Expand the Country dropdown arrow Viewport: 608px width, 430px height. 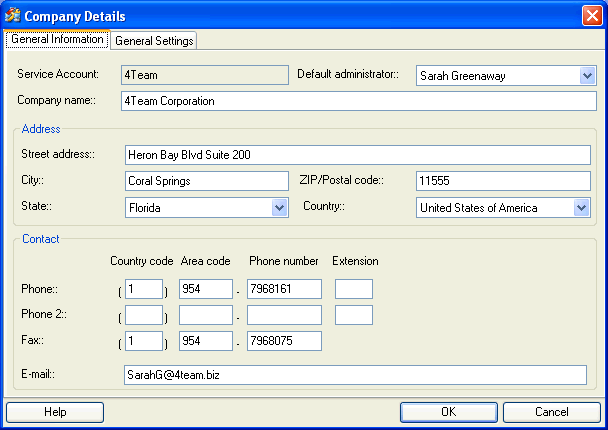click(x=581, y=208)
